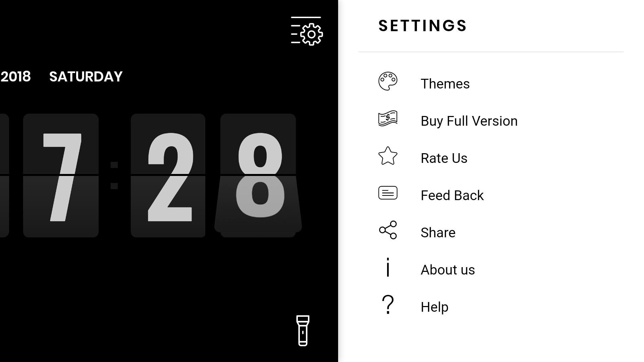Tap the settings filter list icon
644x362 pixels.
pos(307,31)
